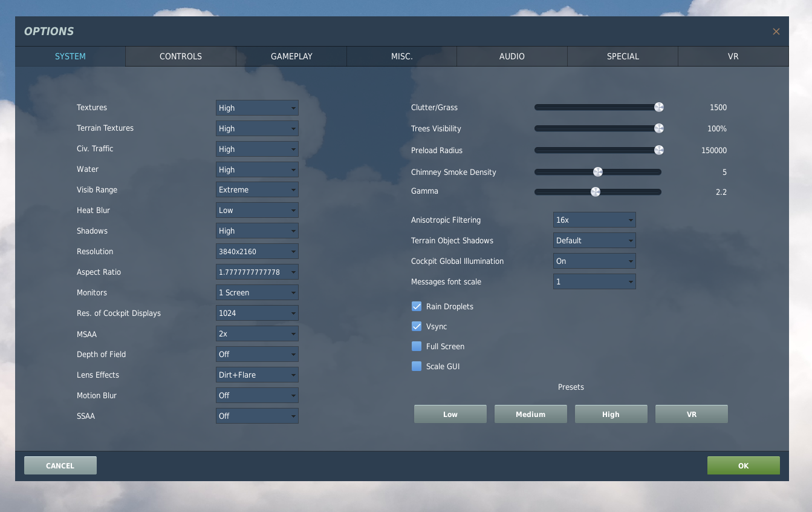Image resolution: width=812 pixels, height=512 pixels.
Task: Open the Civ. Traffic dropdown
Action: [257, 149]
